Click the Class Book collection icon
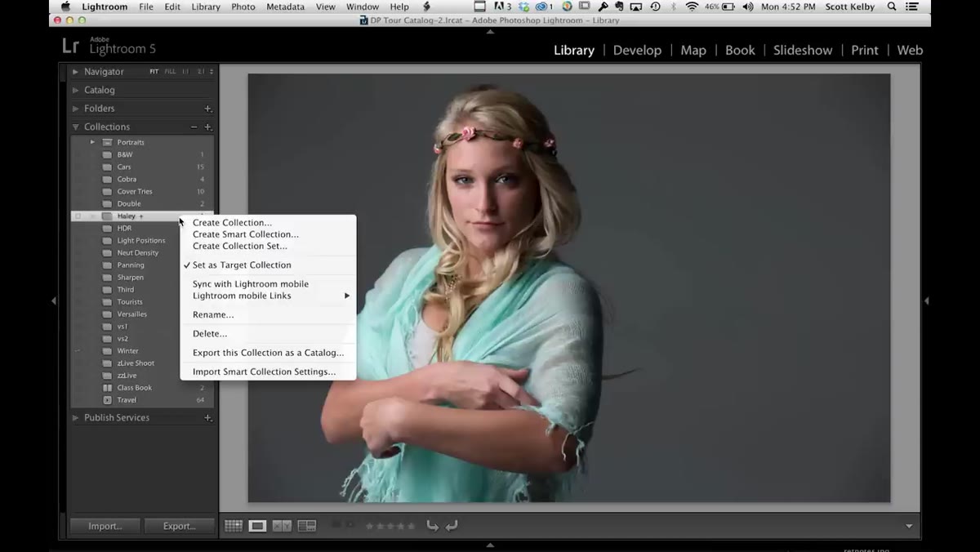 [107, 388]
